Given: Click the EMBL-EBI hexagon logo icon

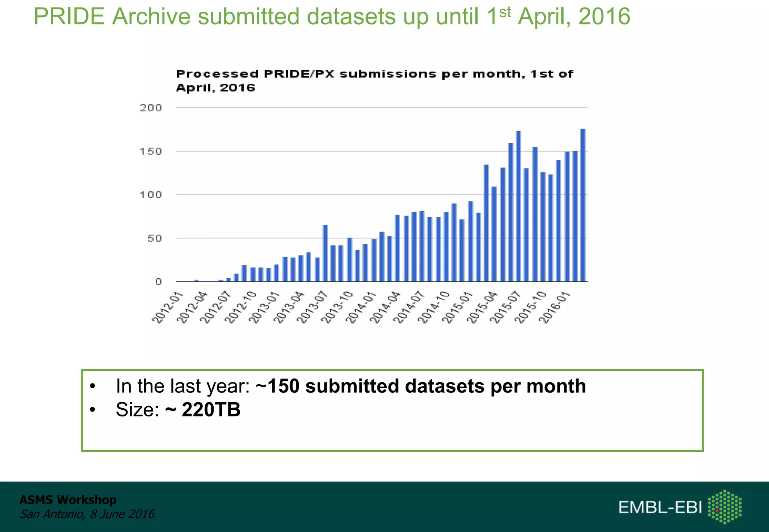Looking at the screenshot, I should [725, 506].
